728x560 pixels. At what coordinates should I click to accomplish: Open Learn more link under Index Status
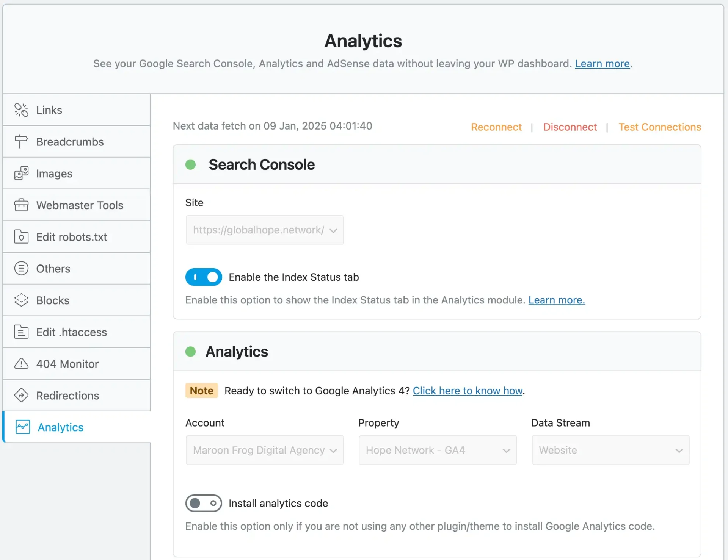[557, 300]
